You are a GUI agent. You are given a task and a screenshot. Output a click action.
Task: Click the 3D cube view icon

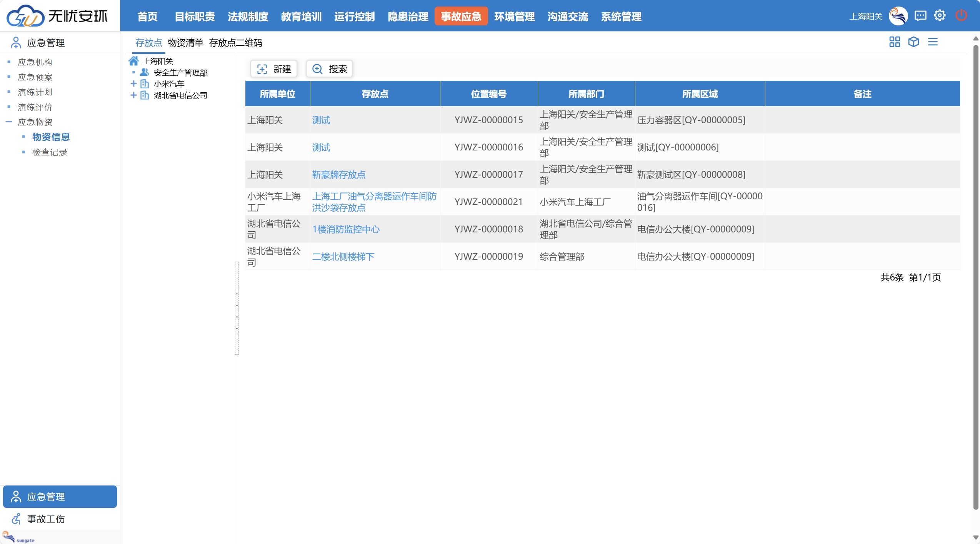pyautogui.click(x=913, y=42)
